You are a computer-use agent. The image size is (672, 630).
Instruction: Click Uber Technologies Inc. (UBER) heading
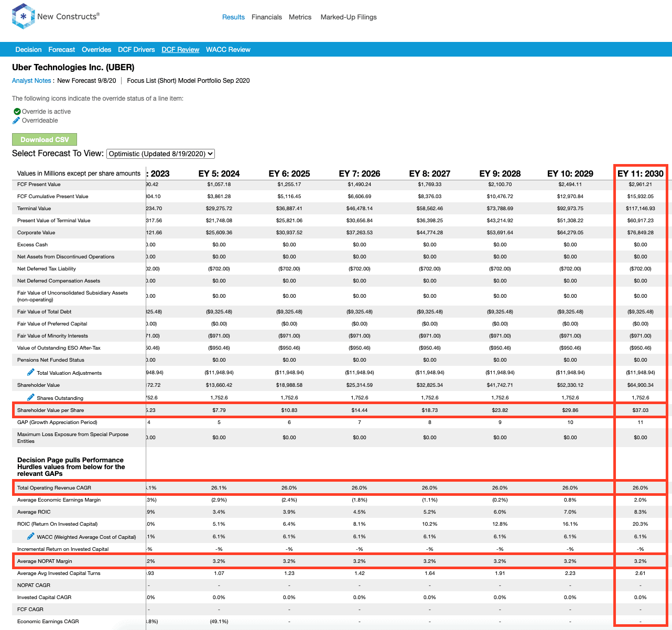pos(73,67)
